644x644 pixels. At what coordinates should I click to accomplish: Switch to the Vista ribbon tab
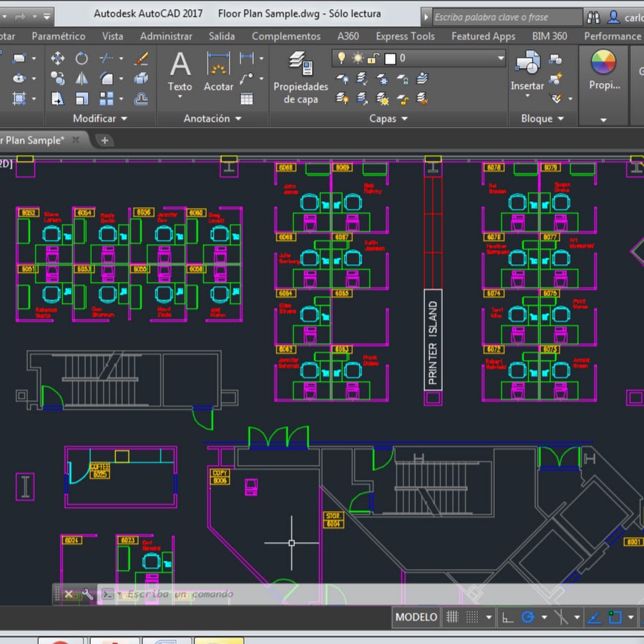(112, 36)
